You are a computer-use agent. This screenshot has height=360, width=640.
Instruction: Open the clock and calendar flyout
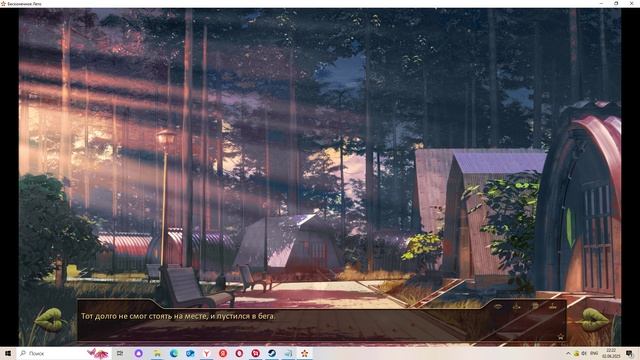tap(611, 353)
